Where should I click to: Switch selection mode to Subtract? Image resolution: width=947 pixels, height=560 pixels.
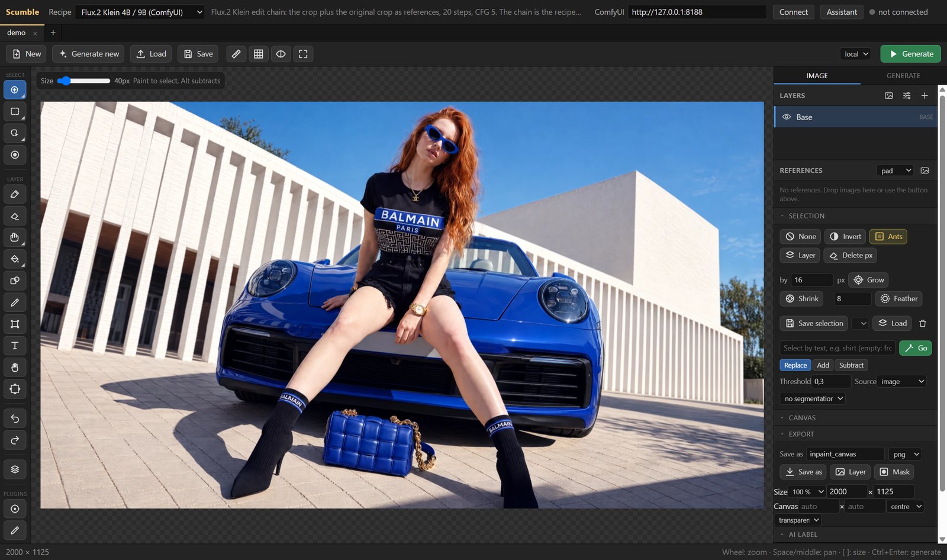[851, 365]
